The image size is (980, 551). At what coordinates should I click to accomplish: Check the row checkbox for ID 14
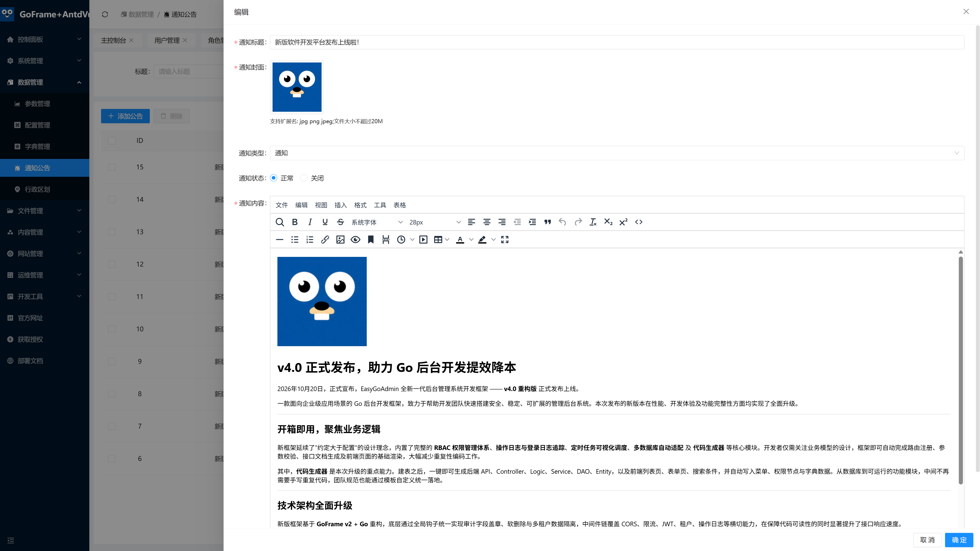[112, 200]
